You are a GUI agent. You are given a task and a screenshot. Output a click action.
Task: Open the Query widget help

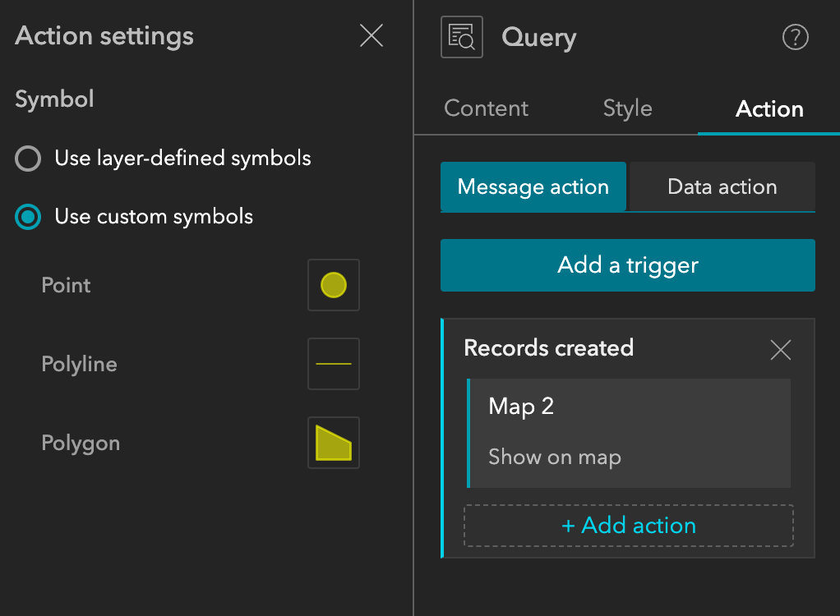click(796, 37)
